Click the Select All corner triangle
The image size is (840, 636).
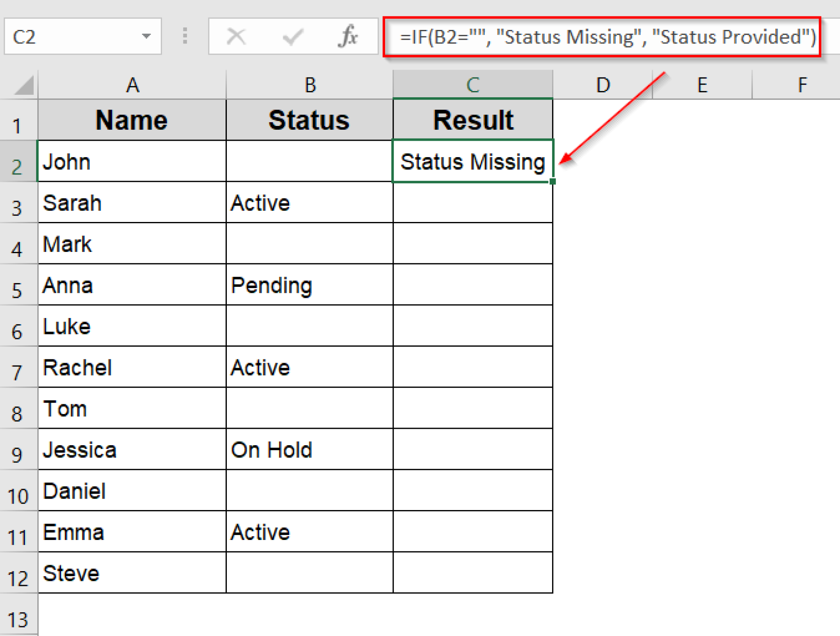point(24,86)
